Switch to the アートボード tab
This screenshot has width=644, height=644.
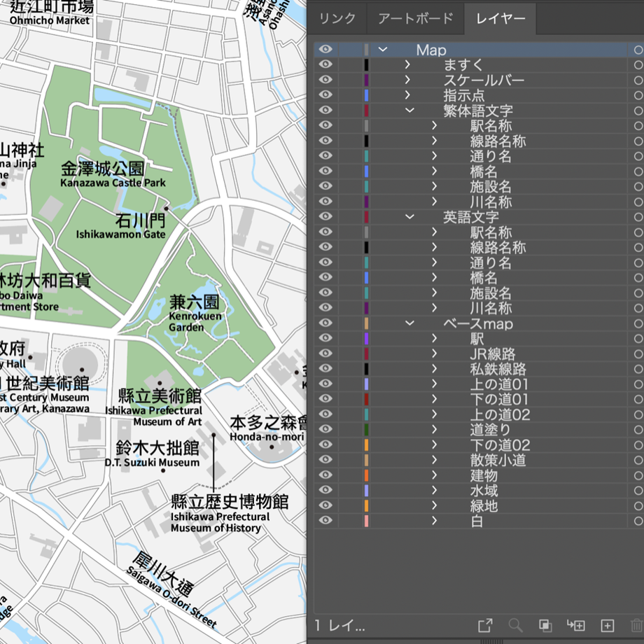pos(415,18)
